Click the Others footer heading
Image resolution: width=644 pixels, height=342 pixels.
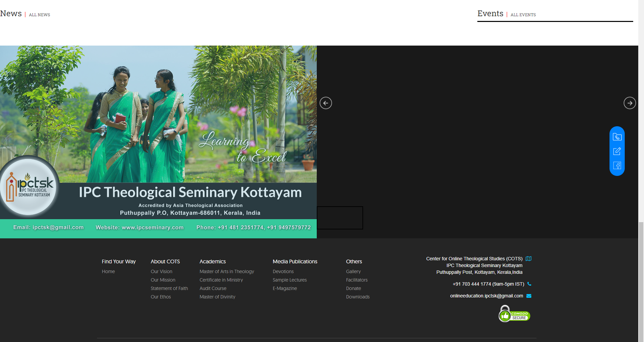click(x=354, y=261)
